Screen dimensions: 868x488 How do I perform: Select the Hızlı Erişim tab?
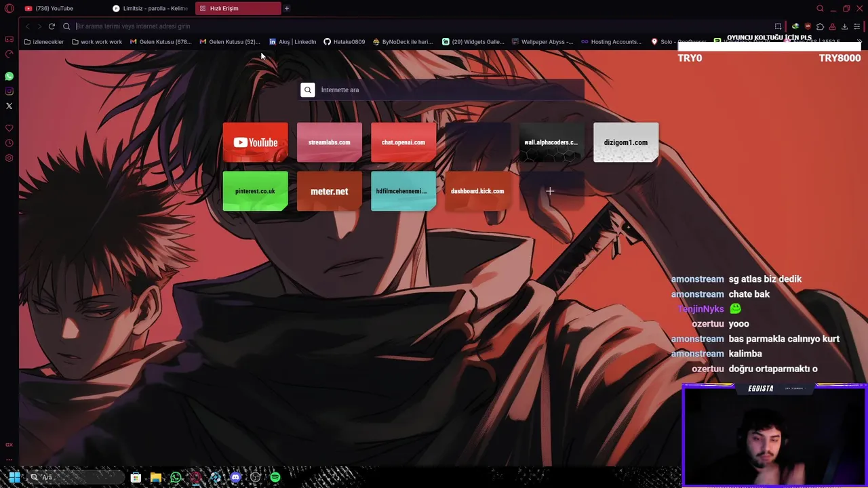pyautogui.click(x=237, y=8)
